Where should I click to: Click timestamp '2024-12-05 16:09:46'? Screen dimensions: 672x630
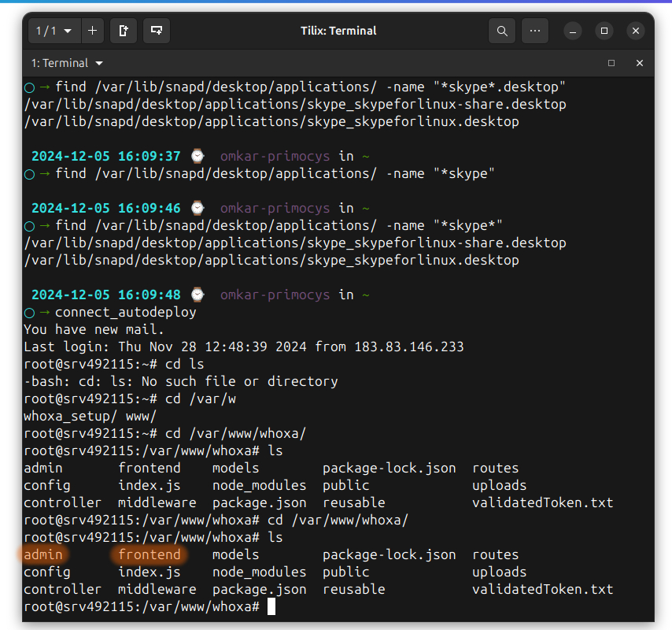106,208
